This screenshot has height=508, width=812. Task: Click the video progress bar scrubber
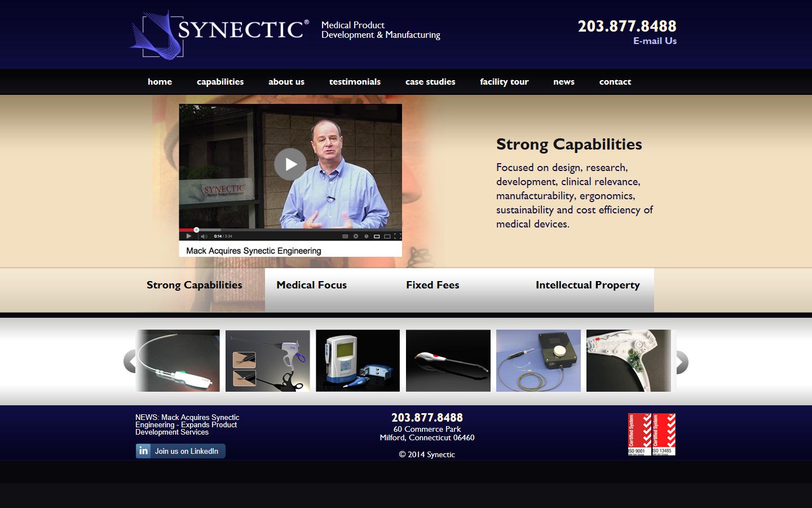click(x=196, y=230)
